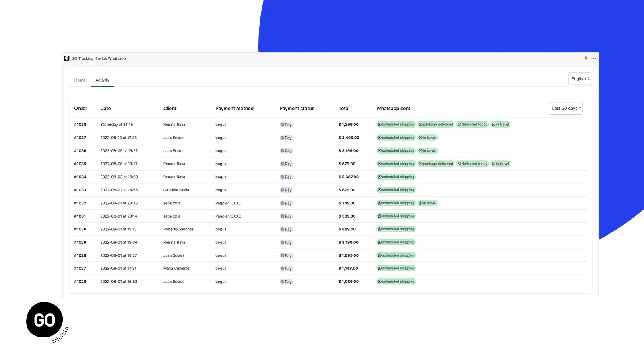
Task: Click scheduled shipping tag on order #1029
Action: point(396,242)
